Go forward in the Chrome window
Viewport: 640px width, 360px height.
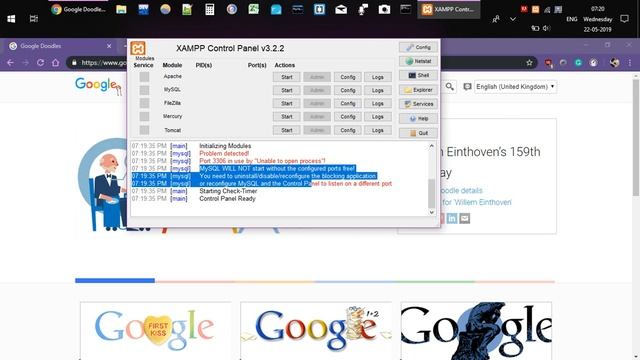pos(25,63)
